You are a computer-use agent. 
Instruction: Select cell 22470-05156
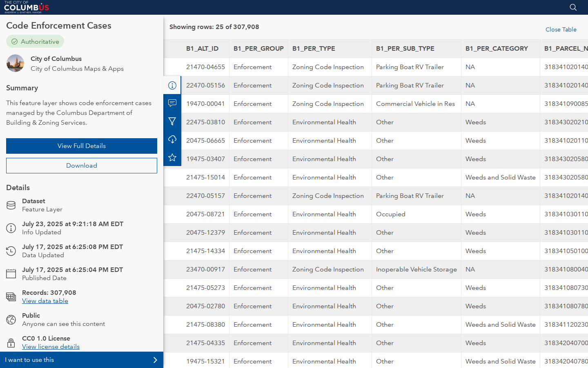pyautogui.click(x=205, y=85)
